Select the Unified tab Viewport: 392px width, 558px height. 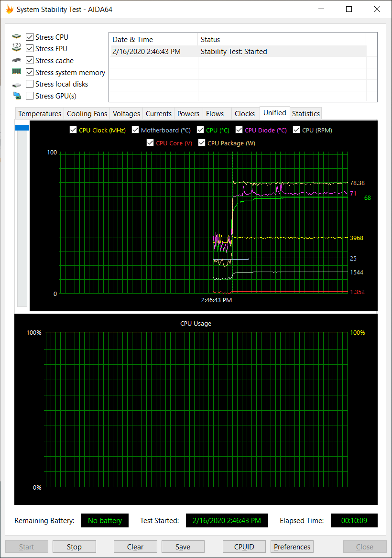pos(274,113)
